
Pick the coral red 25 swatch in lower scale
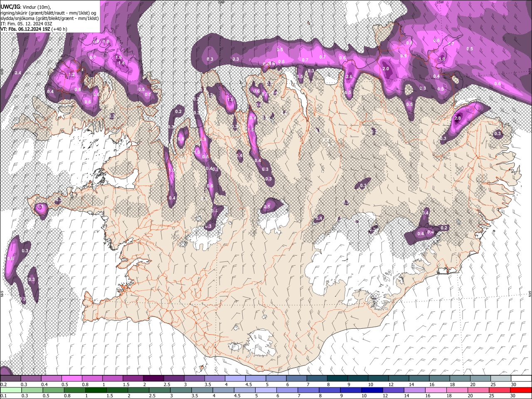500,390
